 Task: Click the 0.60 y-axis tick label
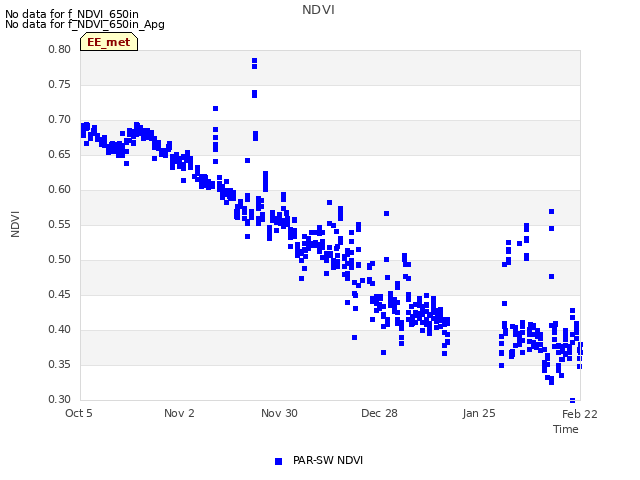click(60, 189)
